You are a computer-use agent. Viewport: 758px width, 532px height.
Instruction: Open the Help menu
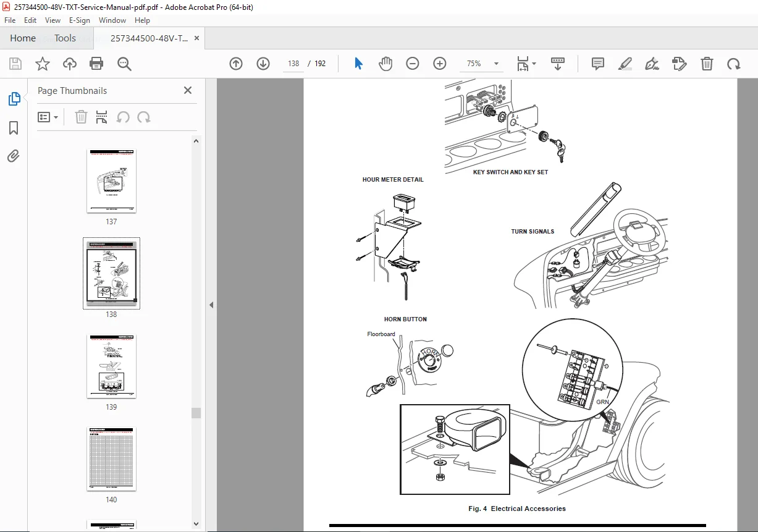coord(142,20)
